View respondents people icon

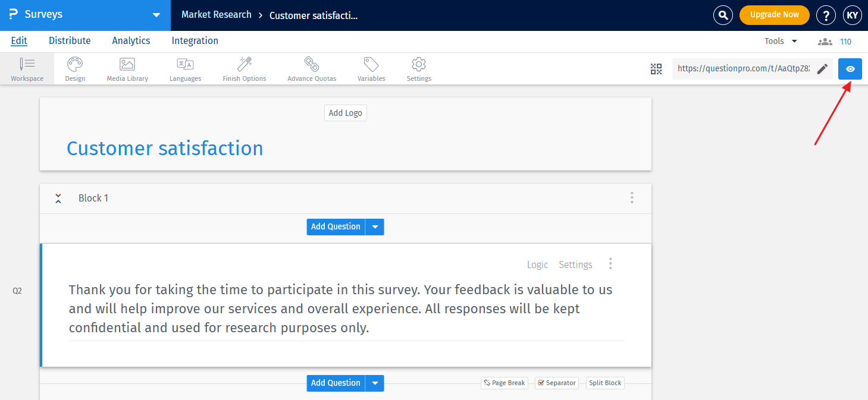click(825, 42)
